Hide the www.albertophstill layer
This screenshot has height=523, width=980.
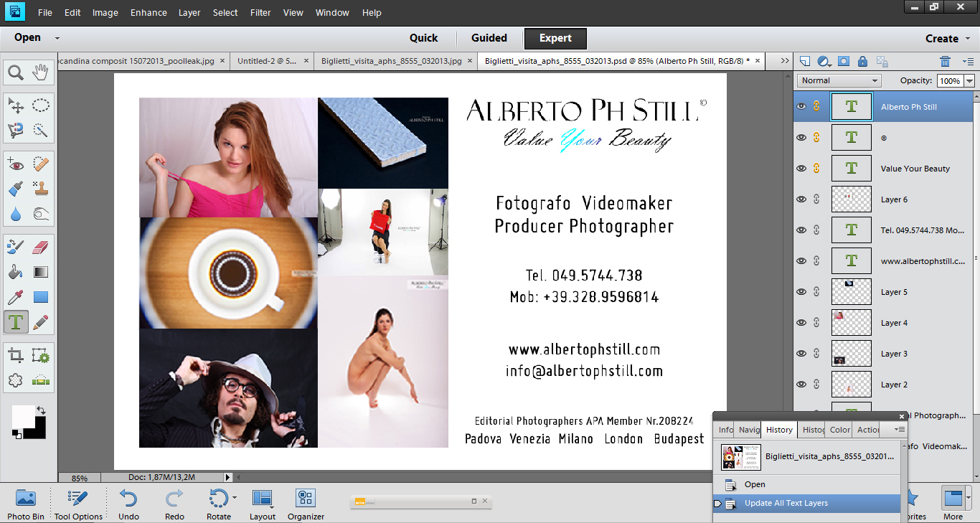tap(801, 261)
